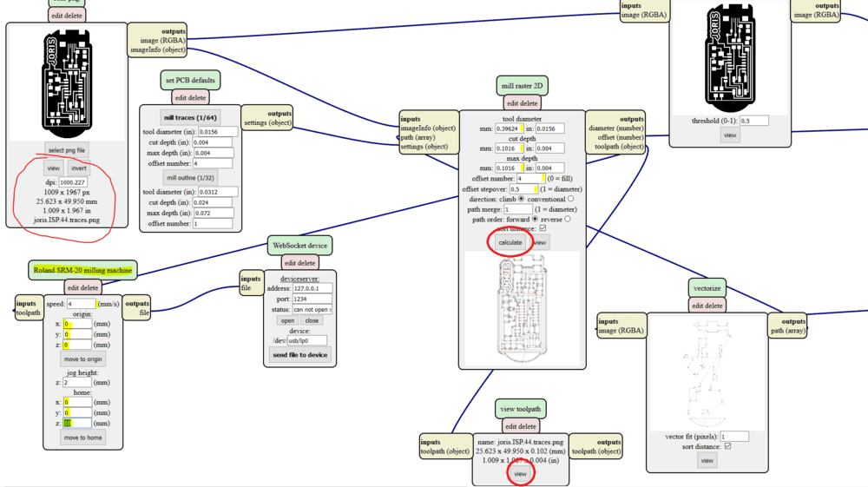The image size is (868, 487).
Task: Click the close button in WebSocket device
Action: click(x=312, y=320)
